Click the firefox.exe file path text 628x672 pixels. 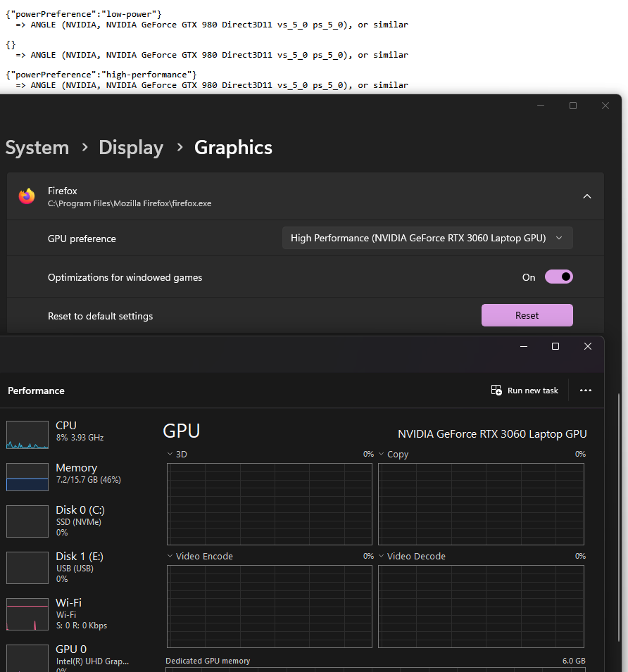[130, 203]
